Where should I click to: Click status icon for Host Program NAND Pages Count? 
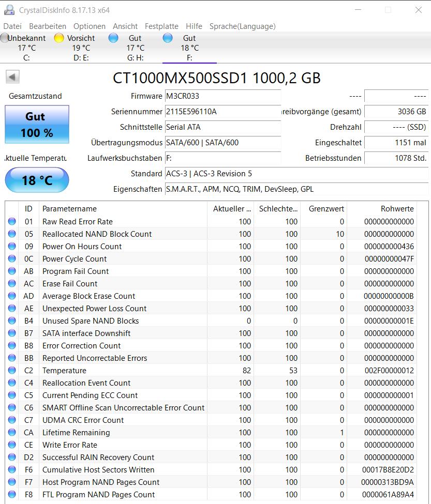pyautogui.click(x=12, y=482)
